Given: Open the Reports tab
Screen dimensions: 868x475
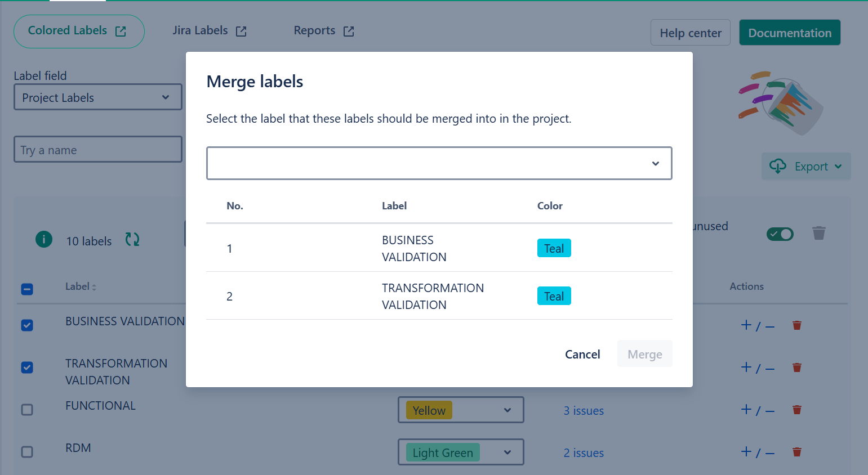Looking at the screenshot, I should 323,31.
